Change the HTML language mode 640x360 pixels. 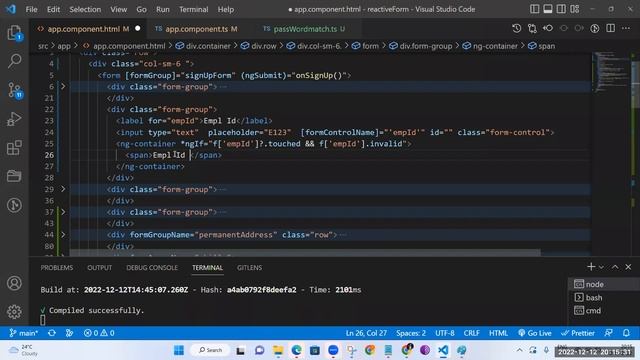(498, 333)
